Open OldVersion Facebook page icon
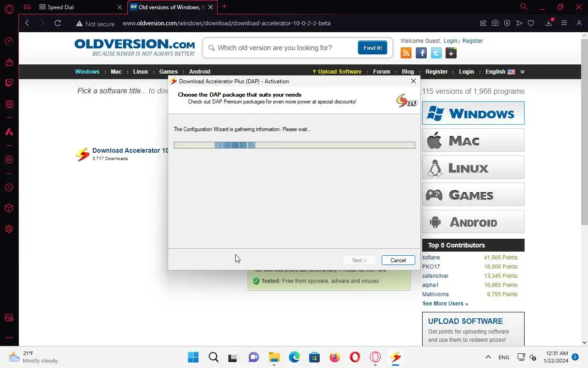This screenshot has width=588, height=368. (421, 53)
